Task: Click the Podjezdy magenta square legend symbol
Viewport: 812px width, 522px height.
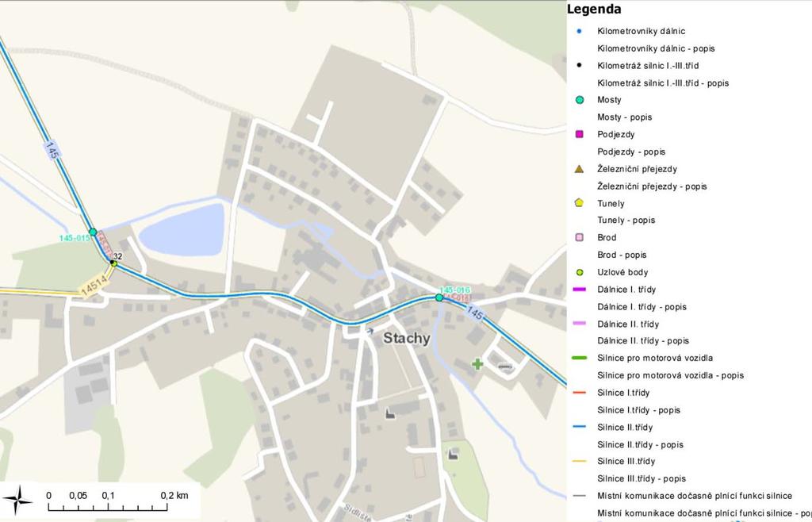Action: click(579, 134)
